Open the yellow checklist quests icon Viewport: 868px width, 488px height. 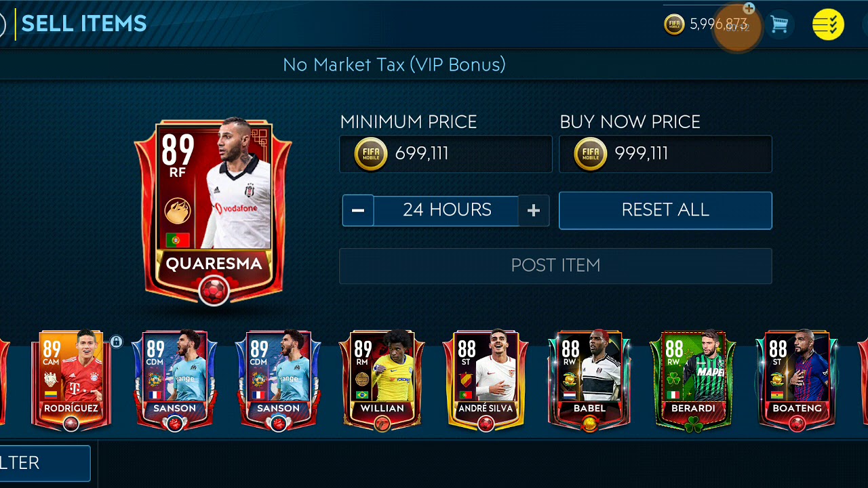pos(828,25)
